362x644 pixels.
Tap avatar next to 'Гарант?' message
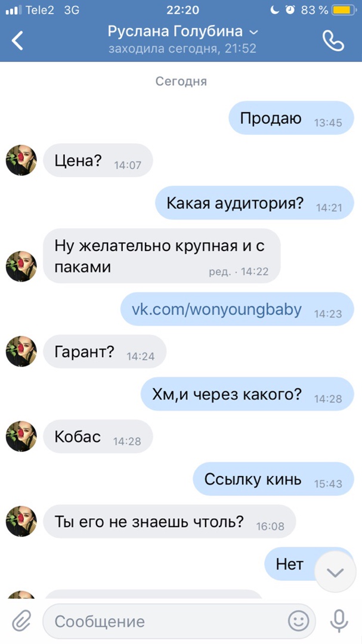(x=21, y=351)
